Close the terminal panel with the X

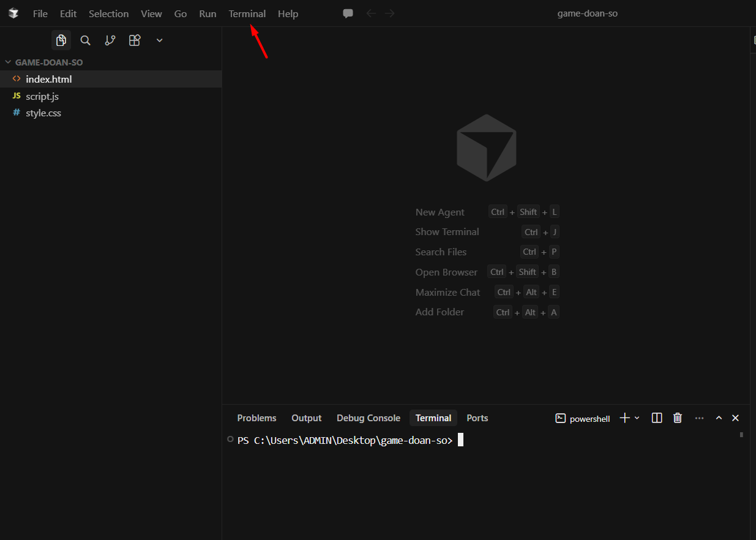tap(736, 418)
